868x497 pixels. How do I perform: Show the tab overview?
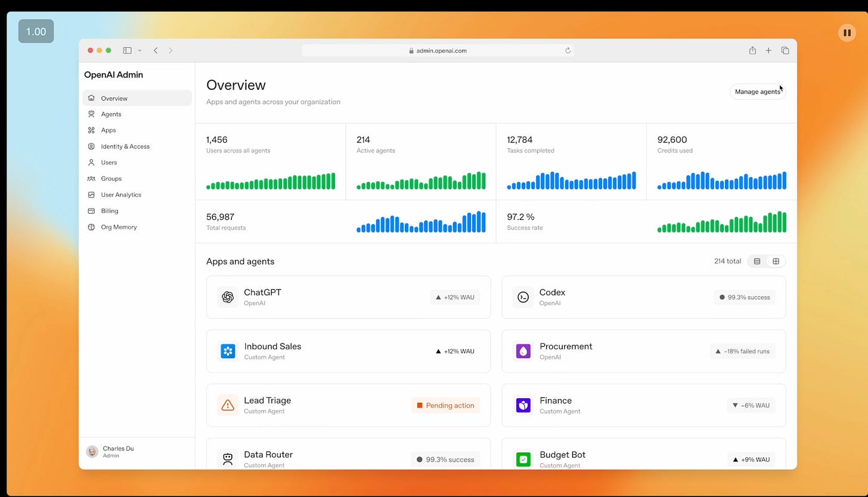[785, 51]
